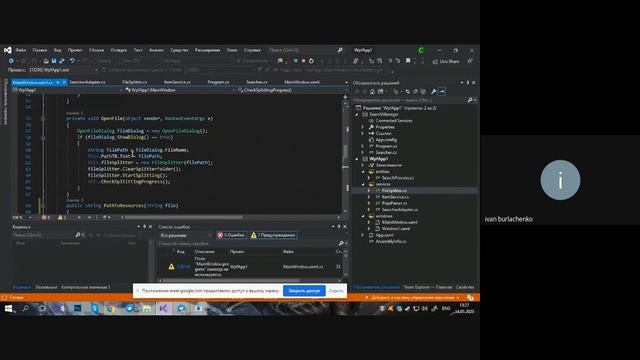Click the Restart debugging icon

tap(311, 61)
